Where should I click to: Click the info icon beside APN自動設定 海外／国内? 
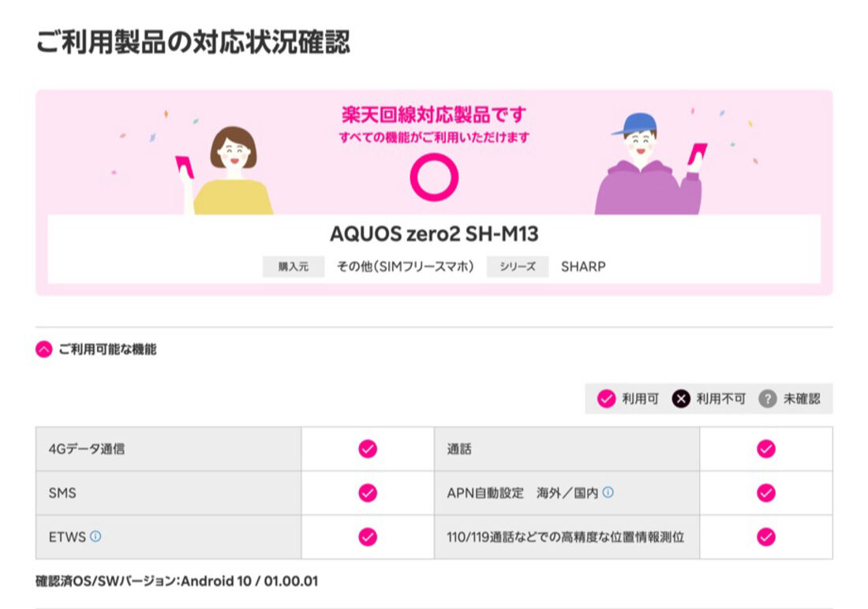(608, 492)
